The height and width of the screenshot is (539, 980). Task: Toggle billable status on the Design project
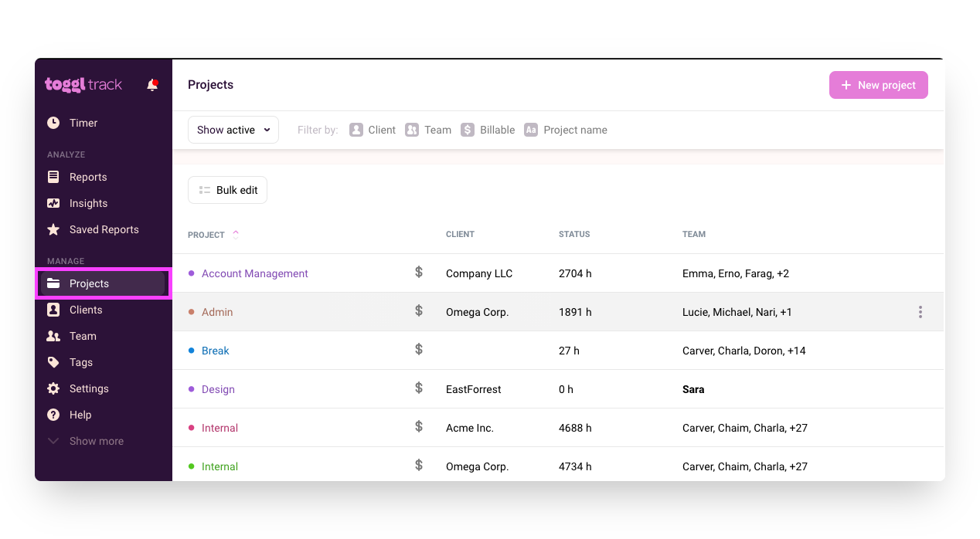coord(419,388)
